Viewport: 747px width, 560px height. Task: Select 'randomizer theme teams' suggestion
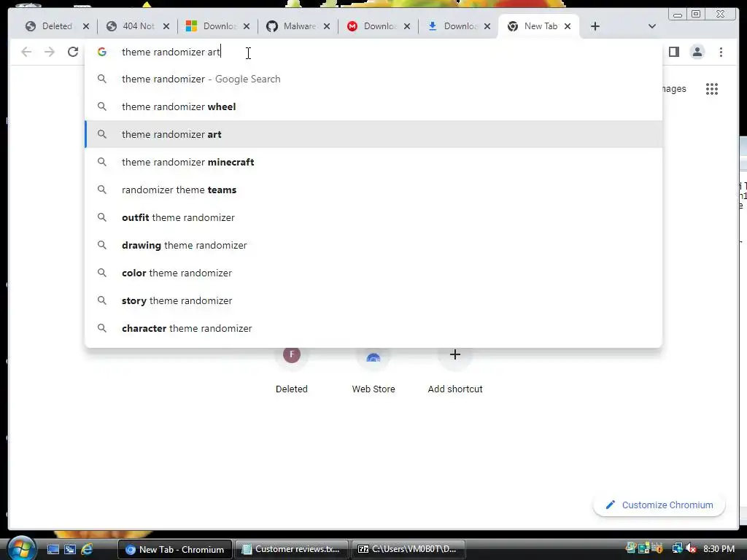tap(373, 190)
